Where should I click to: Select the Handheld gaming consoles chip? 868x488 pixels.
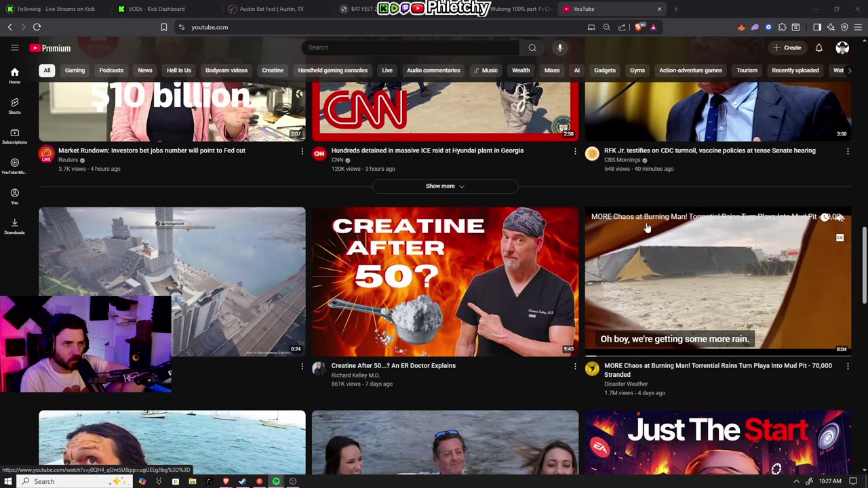332,70
